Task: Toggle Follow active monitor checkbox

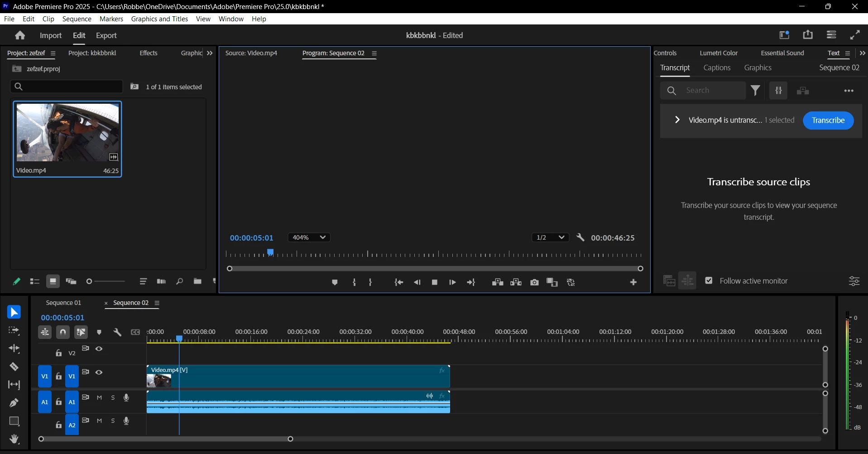Action: click(x=709, y=281)
